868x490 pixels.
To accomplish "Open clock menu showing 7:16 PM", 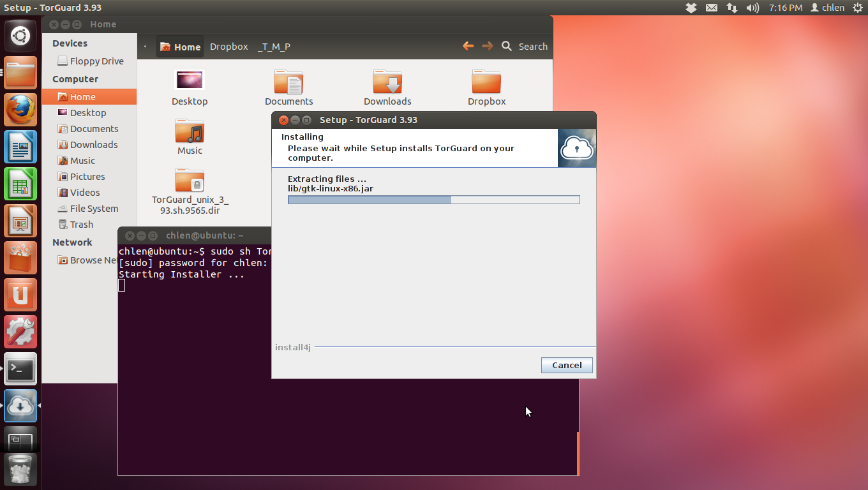I will tap(786, 8).
